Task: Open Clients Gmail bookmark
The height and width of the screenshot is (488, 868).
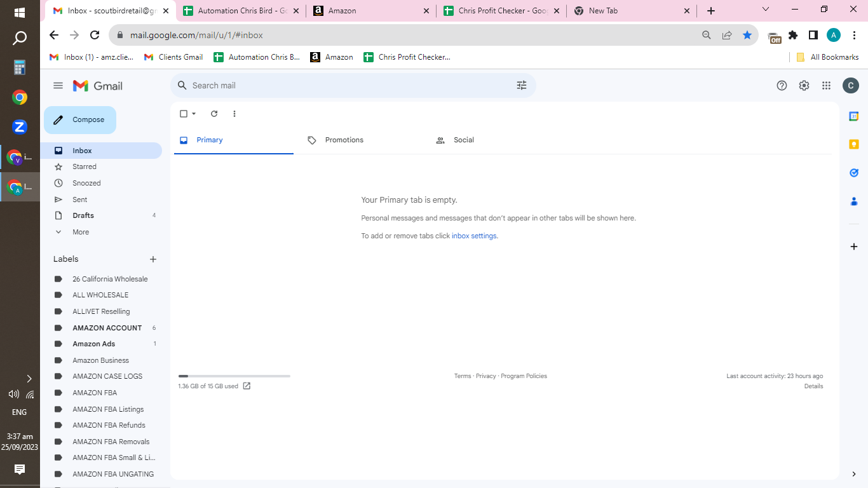Action: [x=173, y=57]
